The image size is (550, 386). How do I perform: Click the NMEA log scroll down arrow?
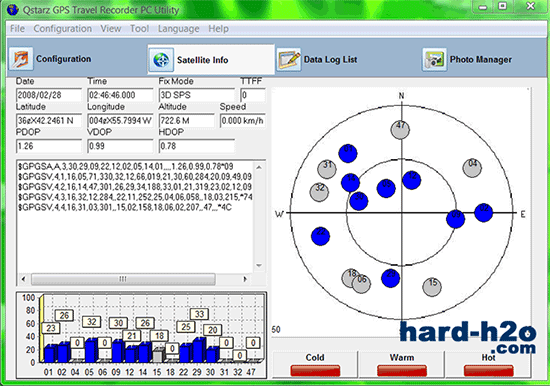tap(259, 265)
